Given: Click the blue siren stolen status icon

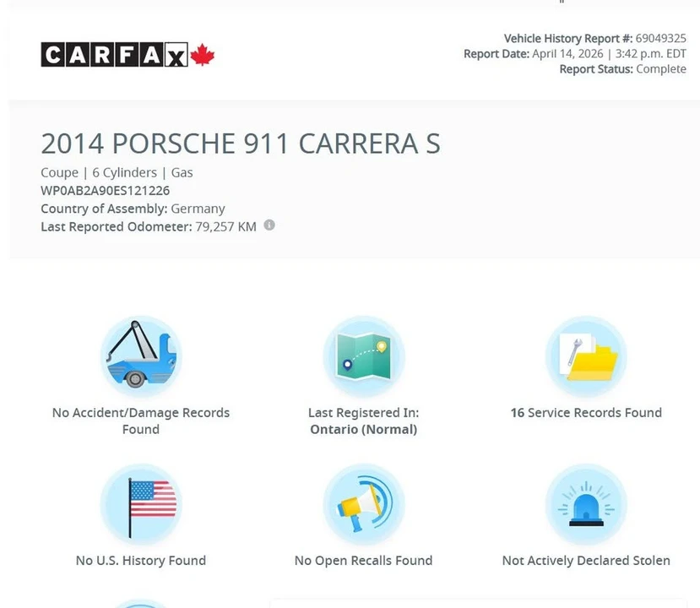Looking at the screenshot, I should click(x=586, y=504).
